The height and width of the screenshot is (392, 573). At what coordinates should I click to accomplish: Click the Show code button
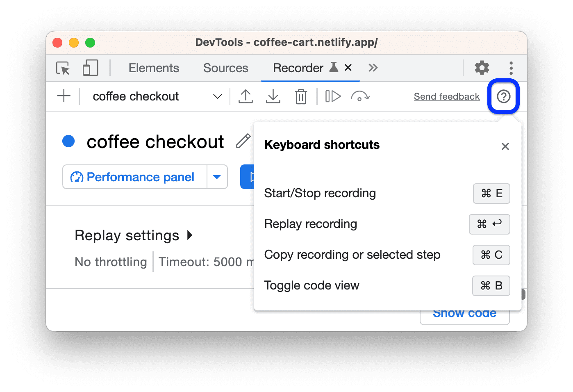pos(464,313)
